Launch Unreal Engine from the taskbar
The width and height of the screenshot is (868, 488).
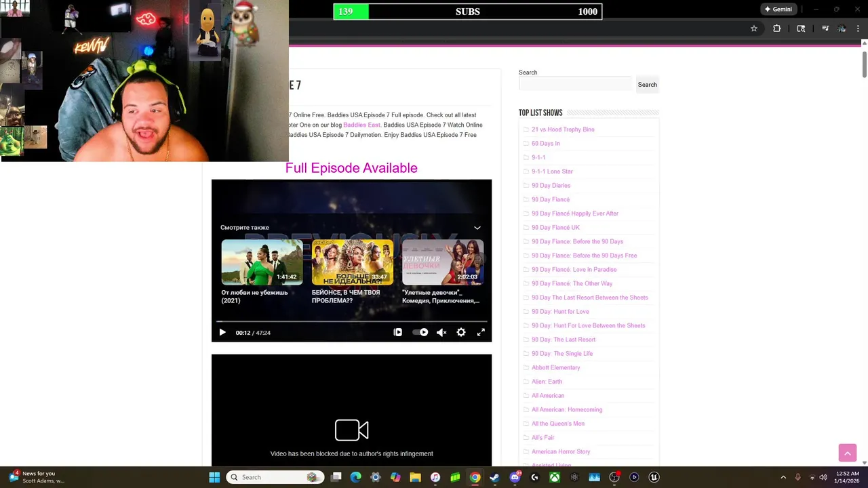click(x=654, y=477)
